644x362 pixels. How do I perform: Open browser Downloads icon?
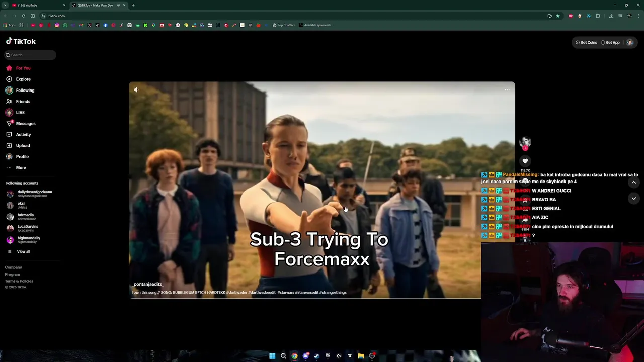pyautogui.click(x=611, y=16)
